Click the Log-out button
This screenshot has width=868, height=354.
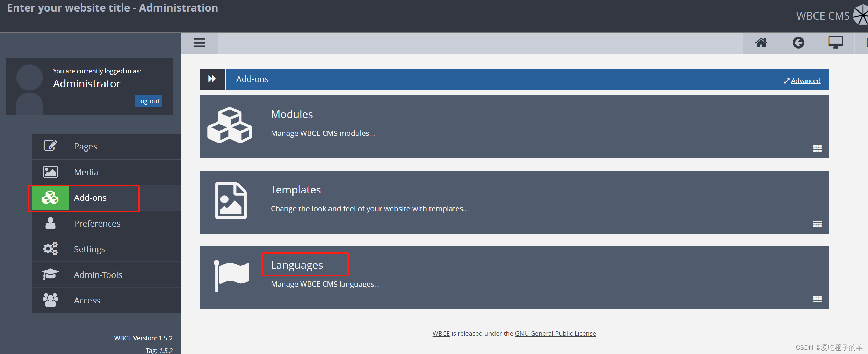pos(148,101)
